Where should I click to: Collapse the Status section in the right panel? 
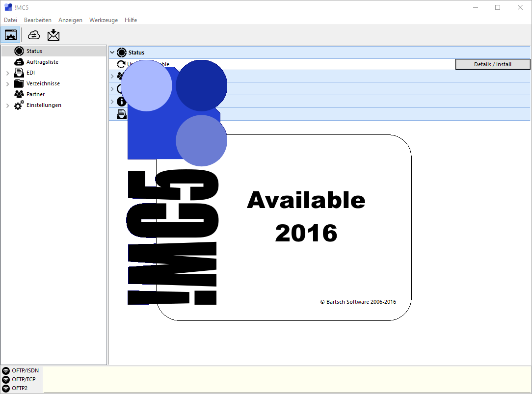[x=112, y=53]
